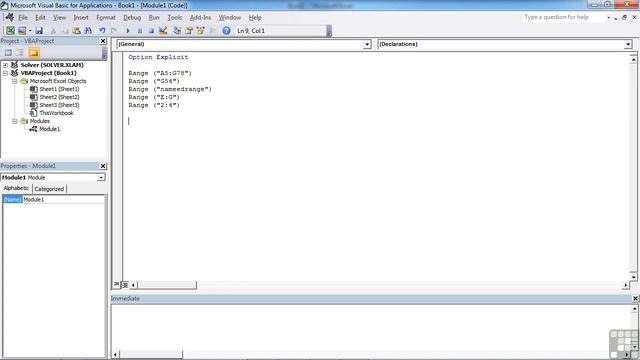Toggle Full Module View button below code
The height and width of the screenshot is (360, 640).
[x=125, y=284]
